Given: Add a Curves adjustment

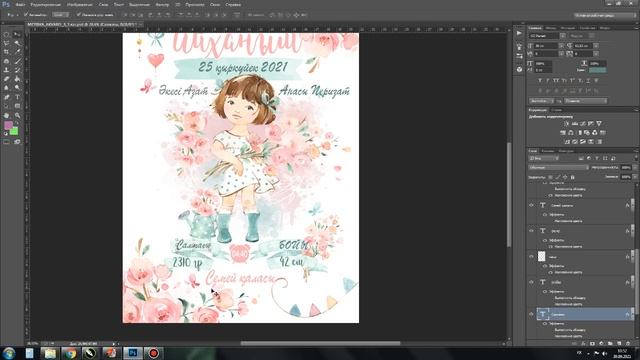Looking at the screenshot, I should (x=583, y=123).
